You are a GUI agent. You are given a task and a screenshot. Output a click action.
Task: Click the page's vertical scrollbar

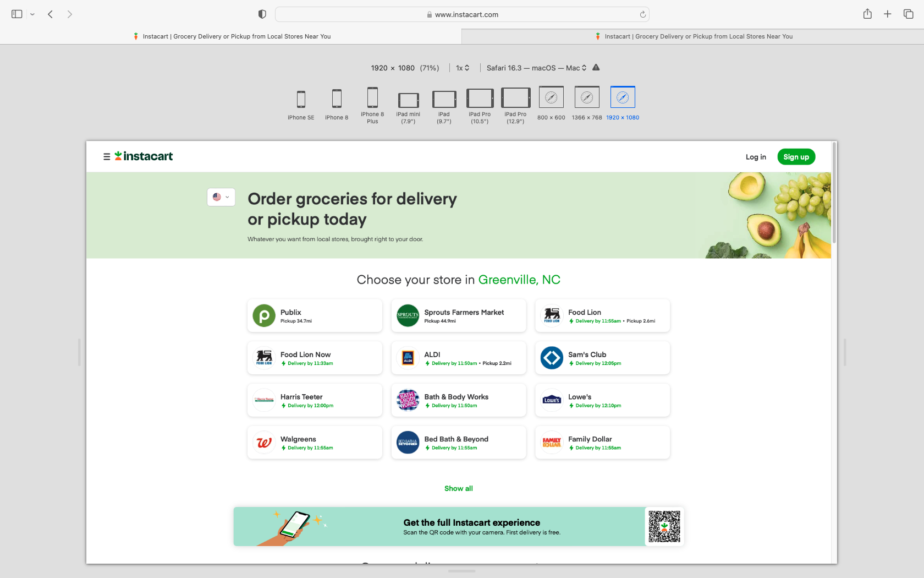(834, 193)
